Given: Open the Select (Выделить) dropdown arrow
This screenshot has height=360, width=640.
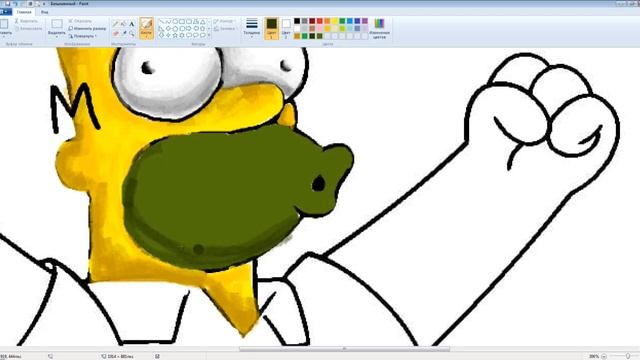Looking at the screenshot, I should point(57,36).
